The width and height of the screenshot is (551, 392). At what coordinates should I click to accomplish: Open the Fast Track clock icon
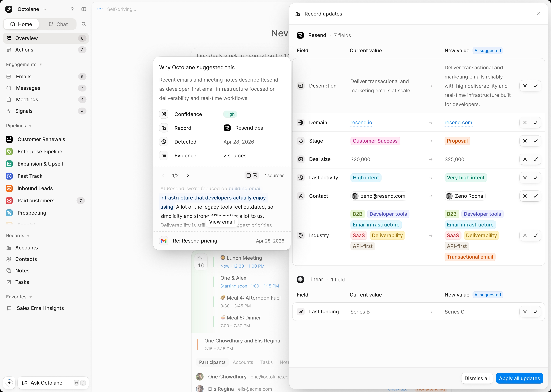[x=9, y=176]
